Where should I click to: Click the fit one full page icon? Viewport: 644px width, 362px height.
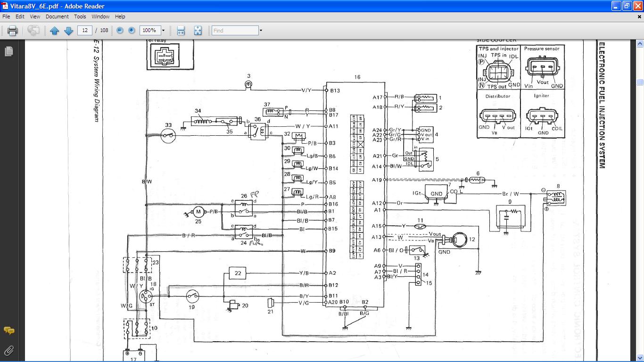[x=198, y=31]
